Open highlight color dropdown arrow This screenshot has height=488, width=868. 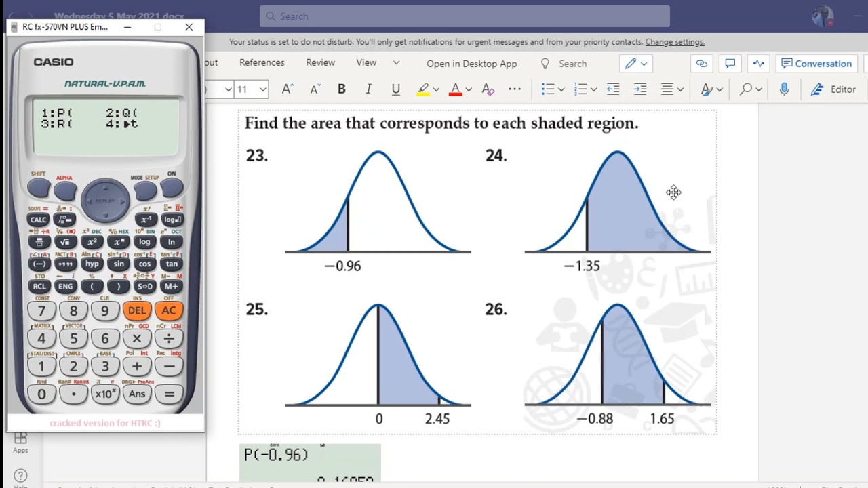coord(436,89)
